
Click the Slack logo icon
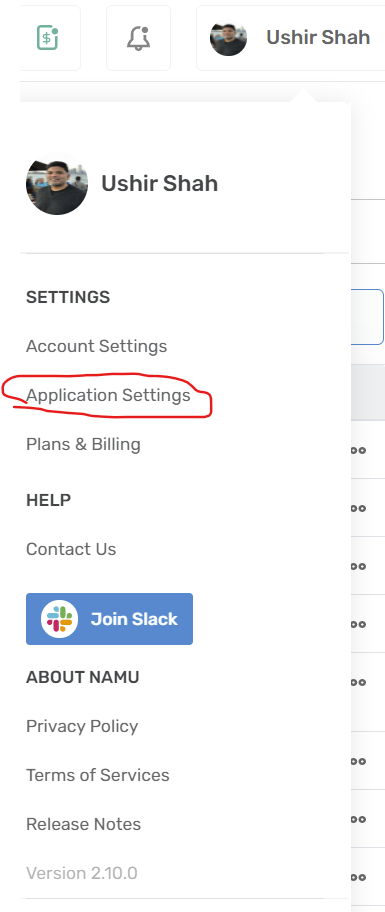click(x=59, y=619)
